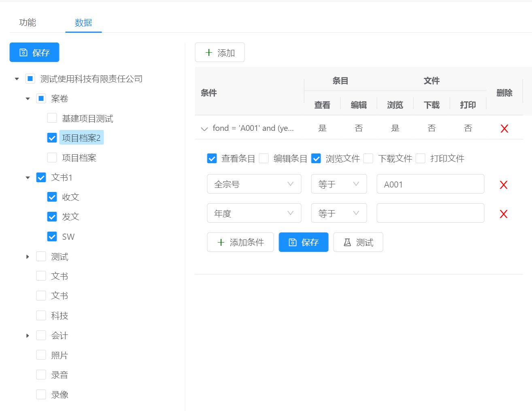The height and width of the screenshot is (411, 532).
Task: Enable the 打印文件 permission
Action: point(421,158)
